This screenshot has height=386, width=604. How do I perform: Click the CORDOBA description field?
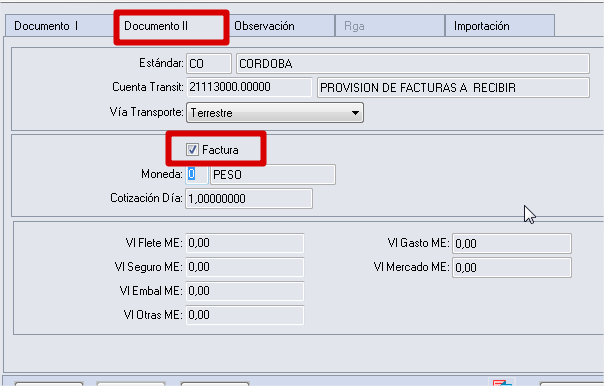pos(413,64)
